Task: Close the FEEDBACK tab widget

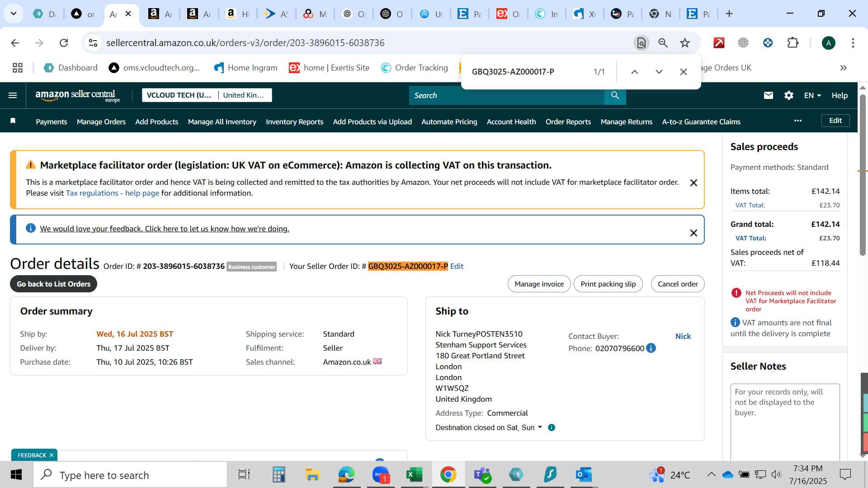Action: pos(52,455)
